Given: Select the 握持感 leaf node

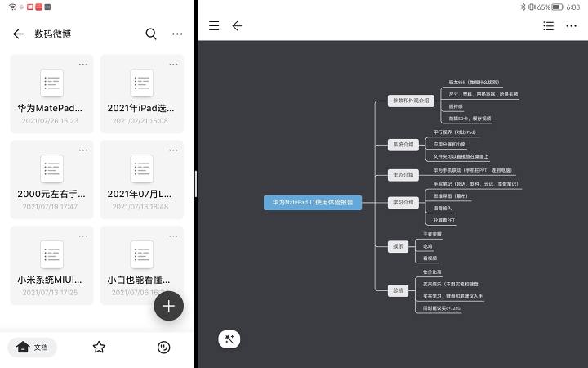Looking at the screenshot, I should coord(456,106).
